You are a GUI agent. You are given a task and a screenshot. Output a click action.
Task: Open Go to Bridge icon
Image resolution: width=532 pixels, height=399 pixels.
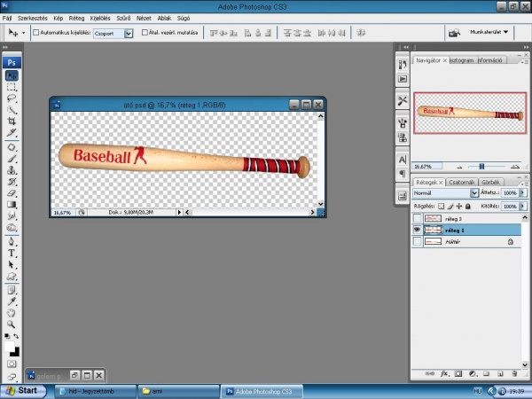coord(454,33)
